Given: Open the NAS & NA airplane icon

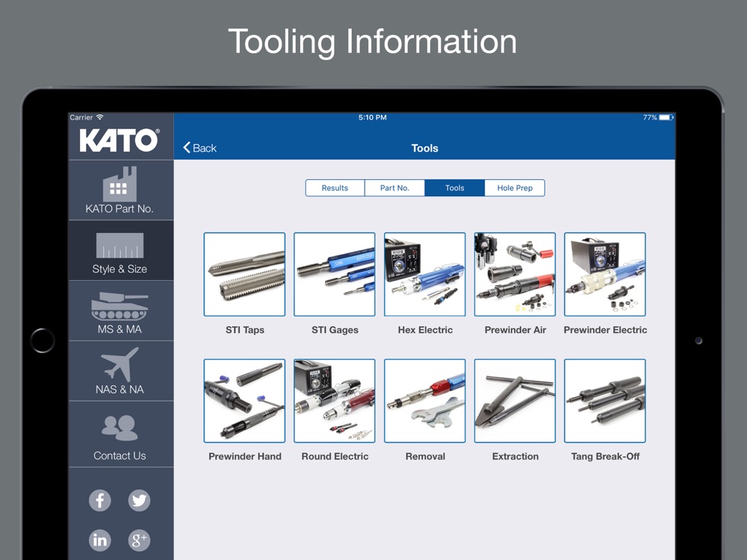Looking at the screenshot, I should click(120, 364).
